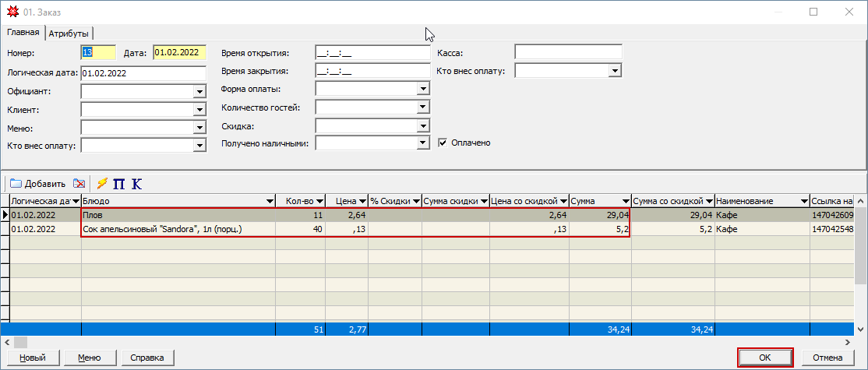Click the delete row icon with red X

pyautogui.click(x=79, y=184)
